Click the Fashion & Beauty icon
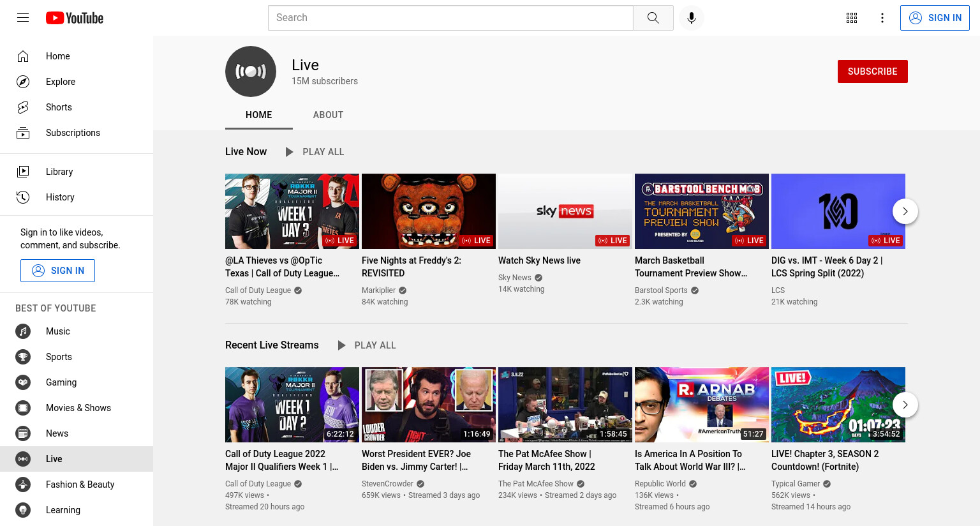Screen dimensions: 980x526 click(23, 485)
